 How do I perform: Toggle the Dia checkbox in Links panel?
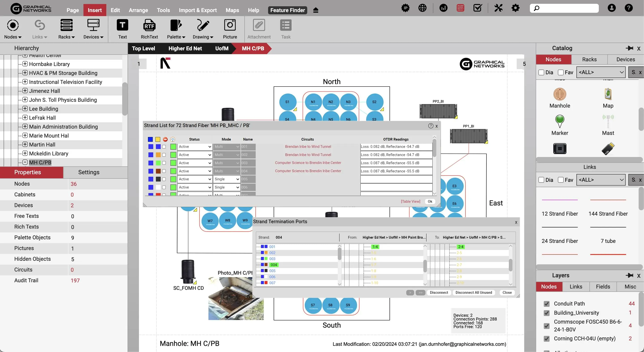point(541,180)
